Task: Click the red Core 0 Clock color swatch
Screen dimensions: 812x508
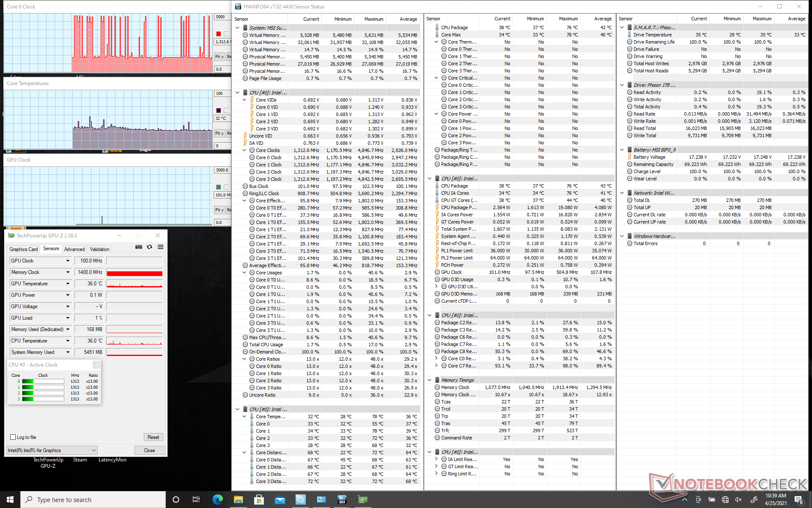Action: [219, 34]
